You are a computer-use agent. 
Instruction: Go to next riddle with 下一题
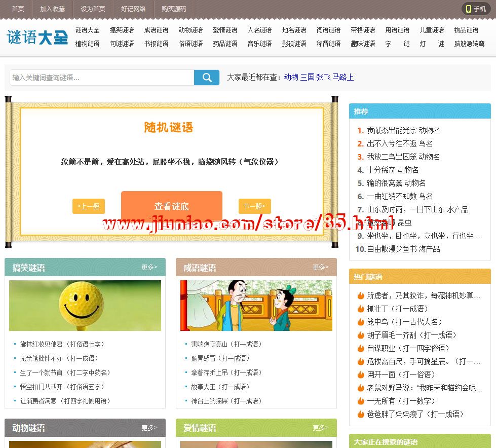(254, 206)
